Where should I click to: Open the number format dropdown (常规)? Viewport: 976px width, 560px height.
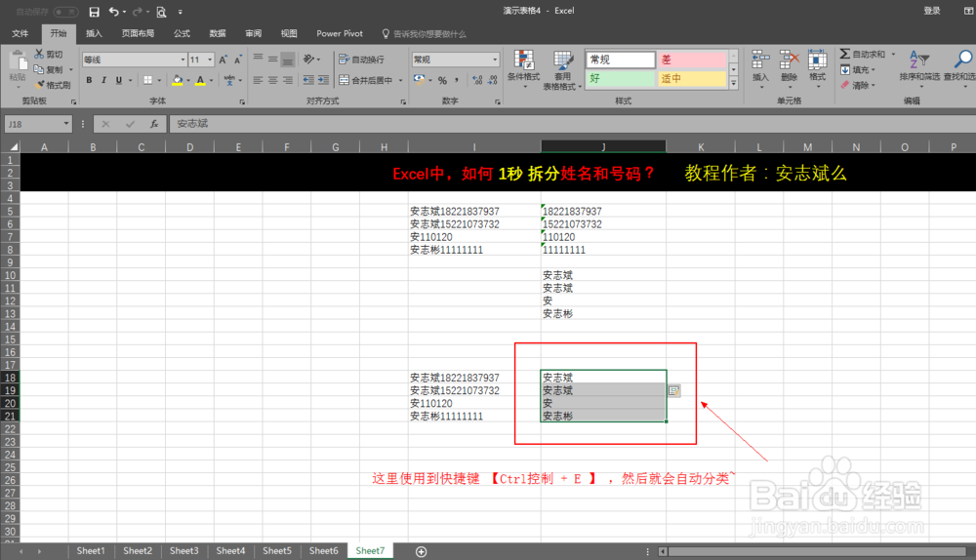tap(495, 60)
